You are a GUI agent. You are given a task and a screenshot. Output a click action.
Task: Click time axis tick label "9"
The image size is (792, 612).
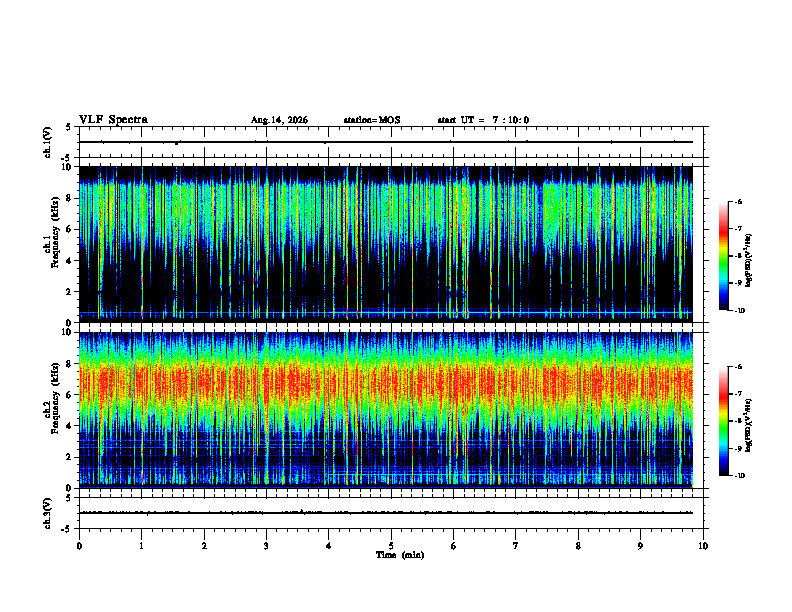[x=640, y=546]
